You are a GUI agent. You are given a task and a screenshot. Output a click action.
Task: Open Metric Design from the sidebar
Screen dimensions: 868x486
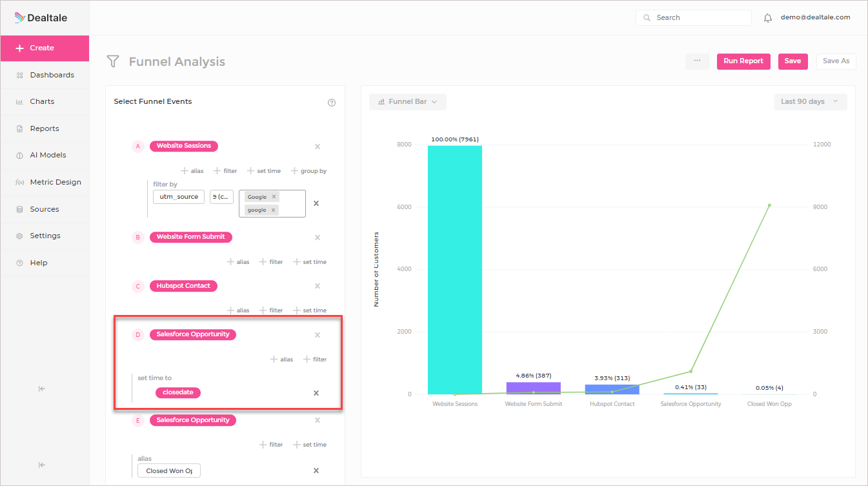pyautogui.click(x=45, y=182)
